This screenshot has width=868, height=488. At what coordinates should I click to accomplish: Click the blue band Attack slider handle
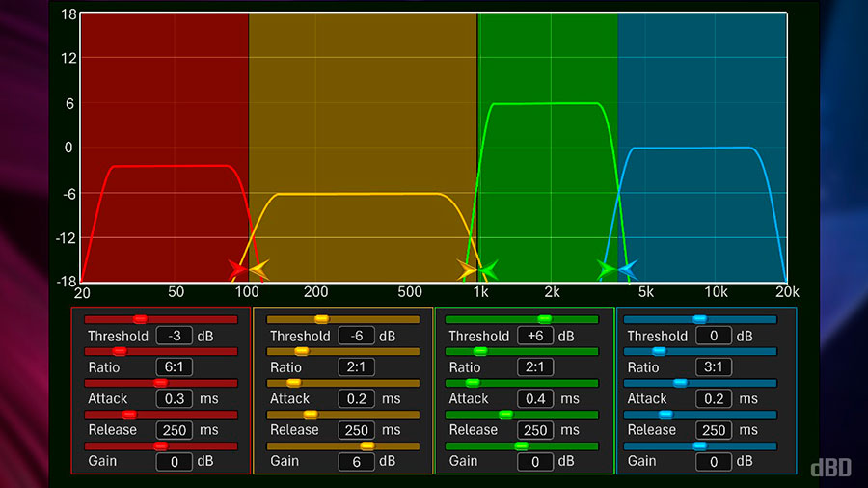coord(680,383)
